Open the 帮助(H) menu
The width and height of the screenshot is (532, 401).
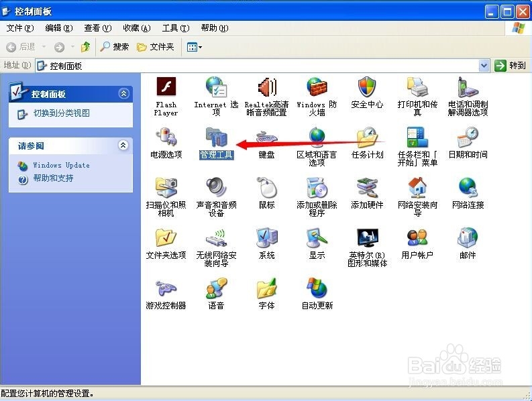click(215, 28)
